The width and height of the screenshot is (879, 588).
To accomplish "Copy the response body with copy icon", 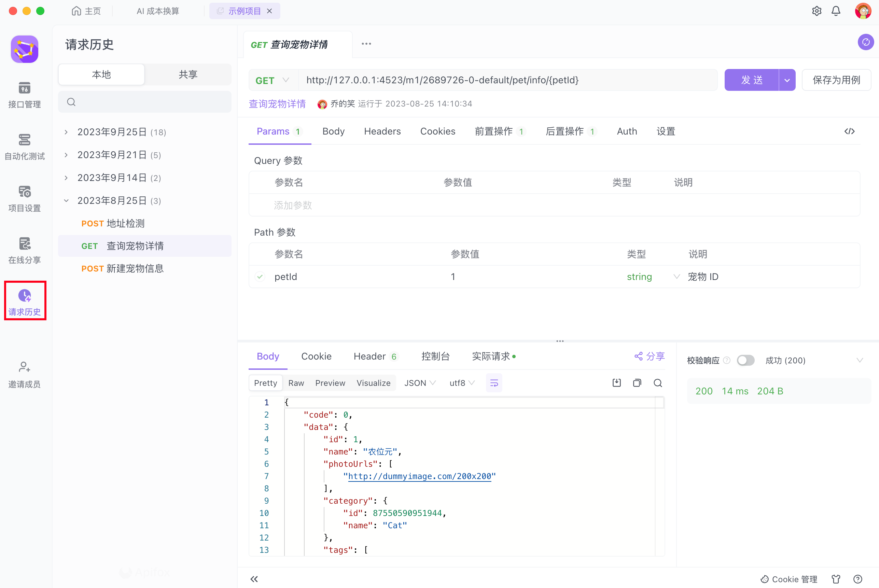I will [x=637, y=383].
